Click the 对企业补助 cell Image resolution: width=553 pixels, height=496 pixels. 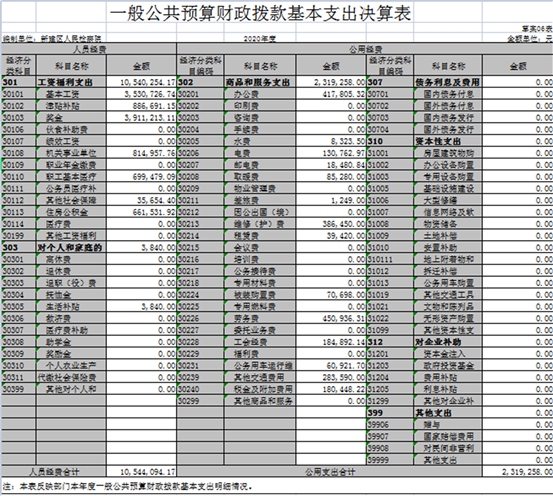click(x=448, y=342)
